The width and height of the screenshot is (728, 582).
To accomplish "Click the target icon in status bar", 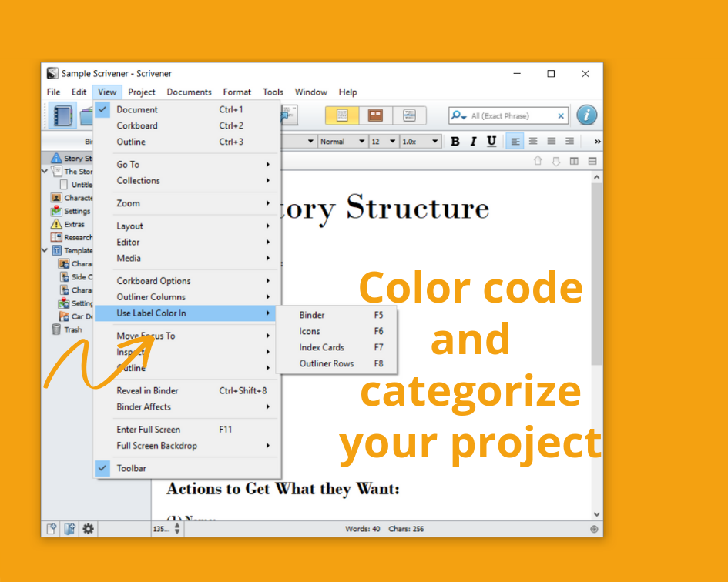I will coord(594,529).
